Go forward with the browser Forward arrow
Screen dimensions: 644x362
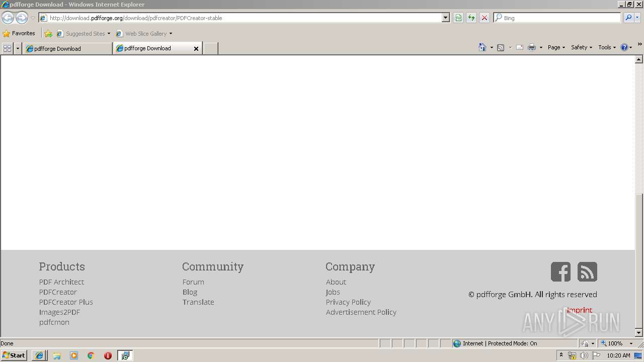pos(22,18)
